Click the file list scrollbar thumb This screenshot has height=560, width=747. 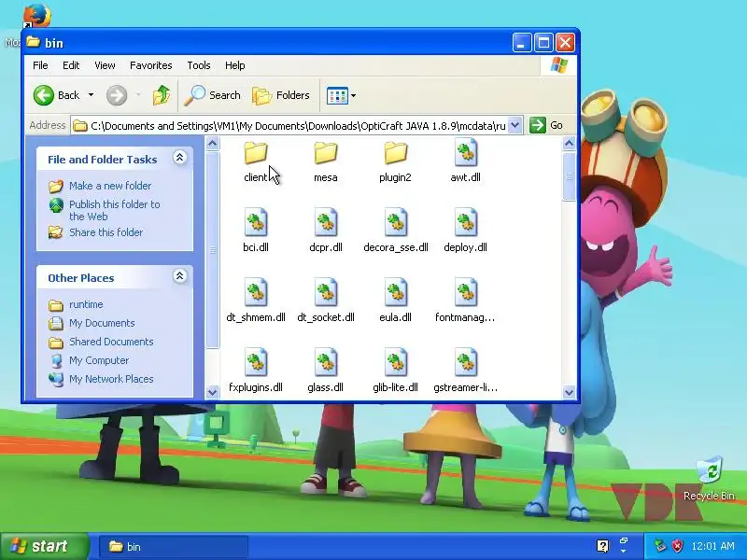(x=569, y=175)
